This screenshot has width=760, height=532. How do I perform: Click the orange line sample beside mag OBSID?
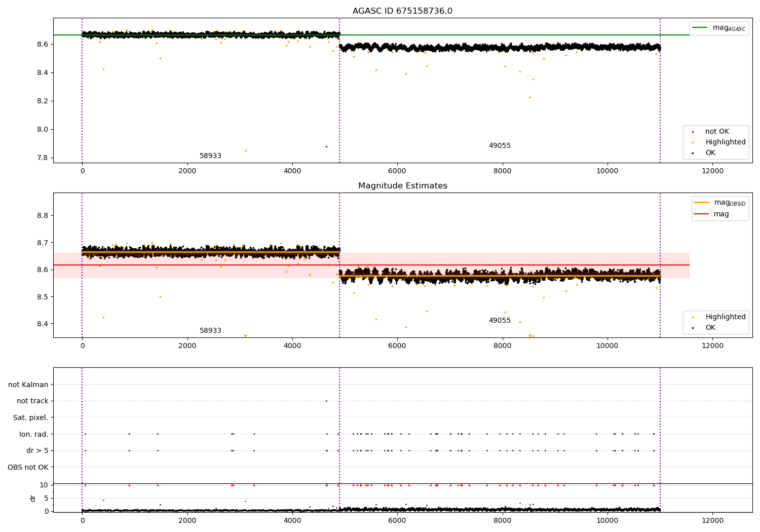701,203
